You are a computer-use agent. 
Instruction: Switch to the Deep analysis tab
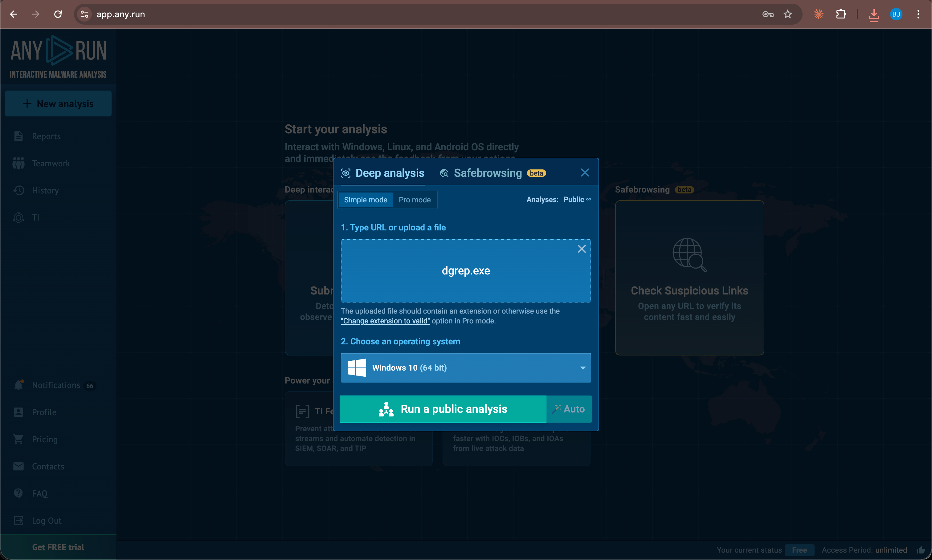tap(383, 173)
